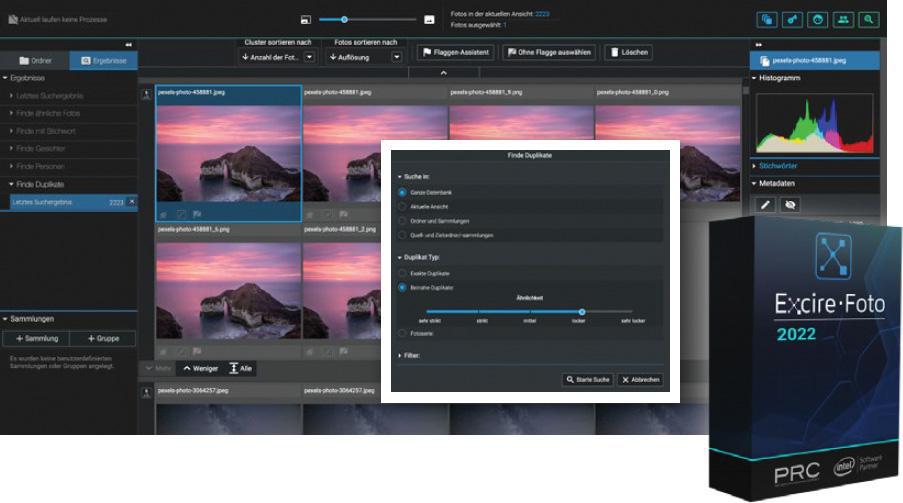Expand the Stichwörter panel
This screenshot has width=903, height=503.
point(754,166)
